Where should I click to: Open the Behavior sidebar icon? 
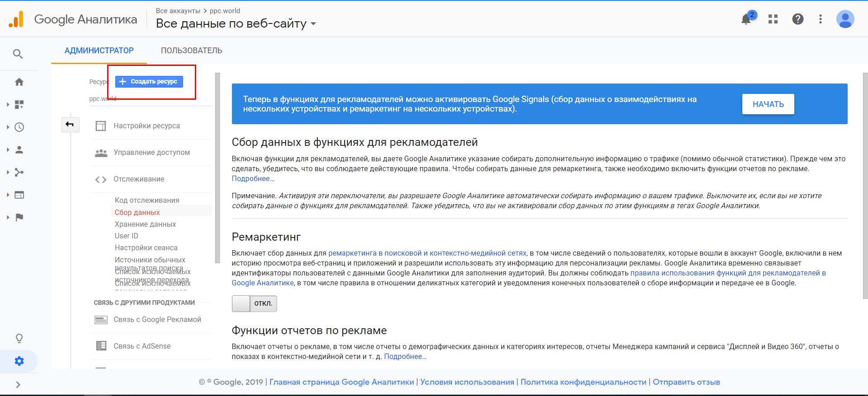coord(19,195)
